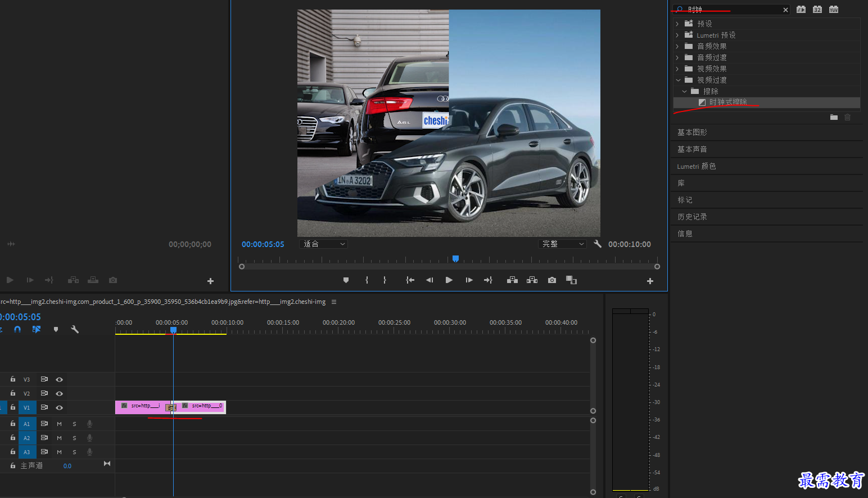Expand the 预设 presets folder
Viewport: 868px width, 498px height.
tap(677, 24)
